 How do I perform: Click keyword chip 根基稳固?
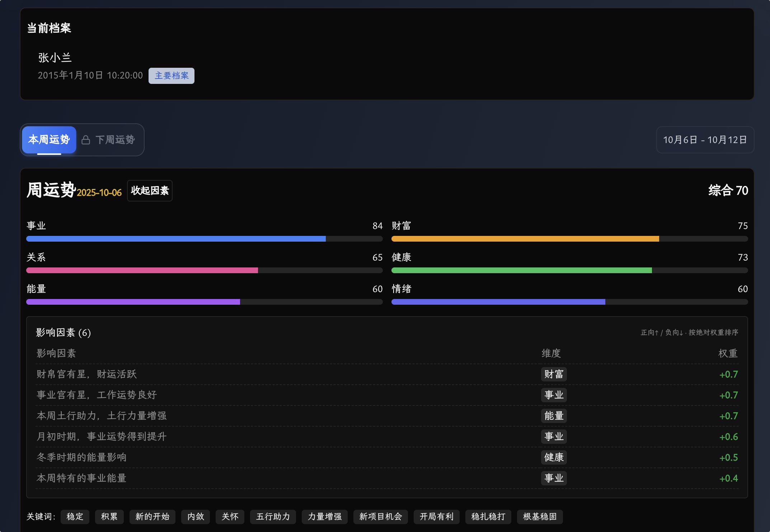pyautogui.click(x=540, y=517)
